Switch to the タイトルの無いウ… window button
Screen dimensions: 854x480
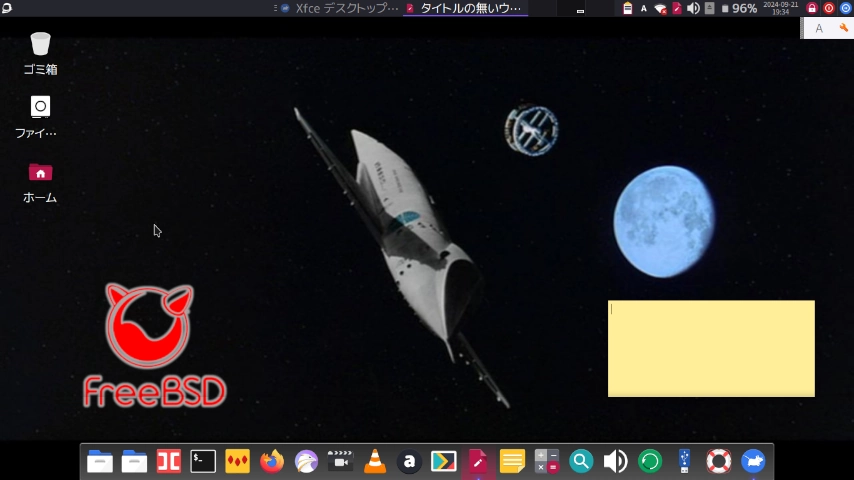(x=466, y=8)
